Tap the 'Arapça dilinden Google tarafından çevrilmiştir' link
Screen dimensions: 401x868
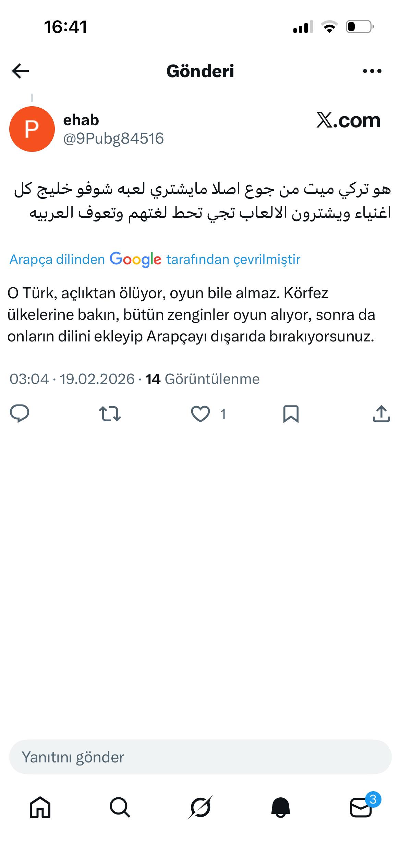tap(155, 260)
